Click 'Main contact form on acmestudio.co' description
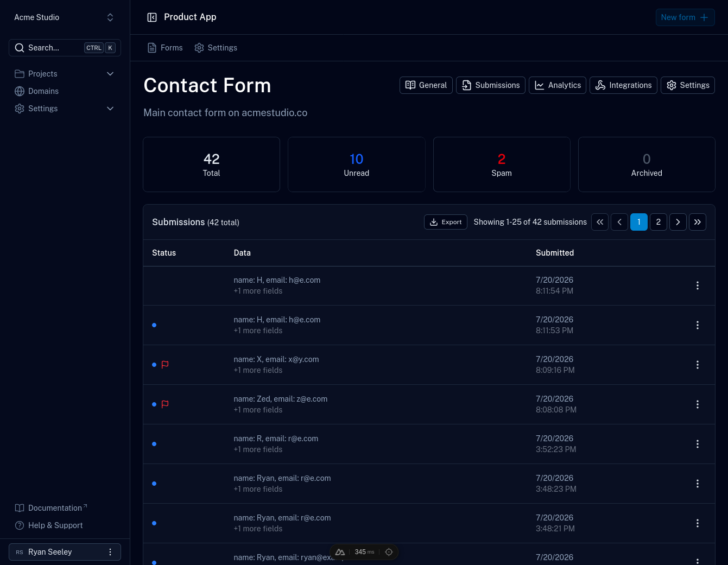 (225, 113)
